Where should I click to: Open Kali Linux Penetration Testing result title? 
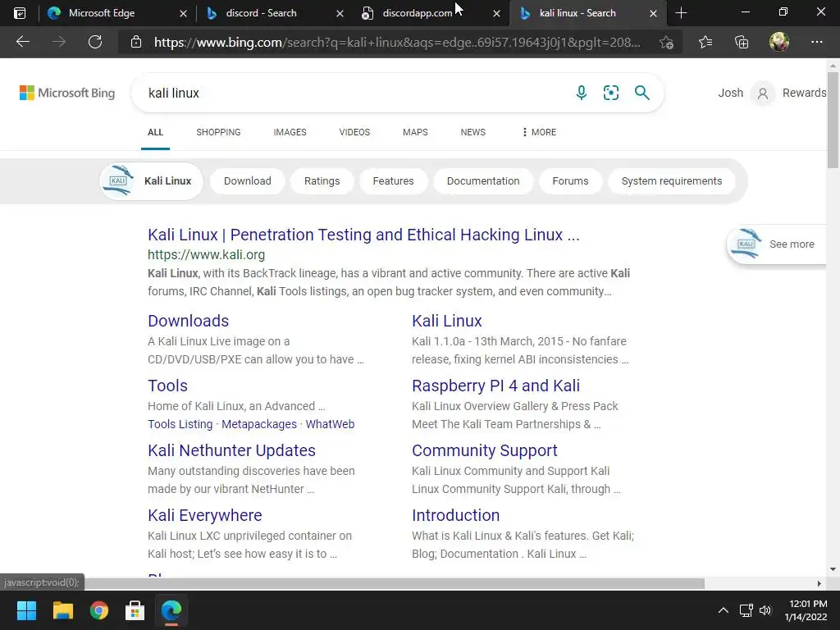click(363, 235)
